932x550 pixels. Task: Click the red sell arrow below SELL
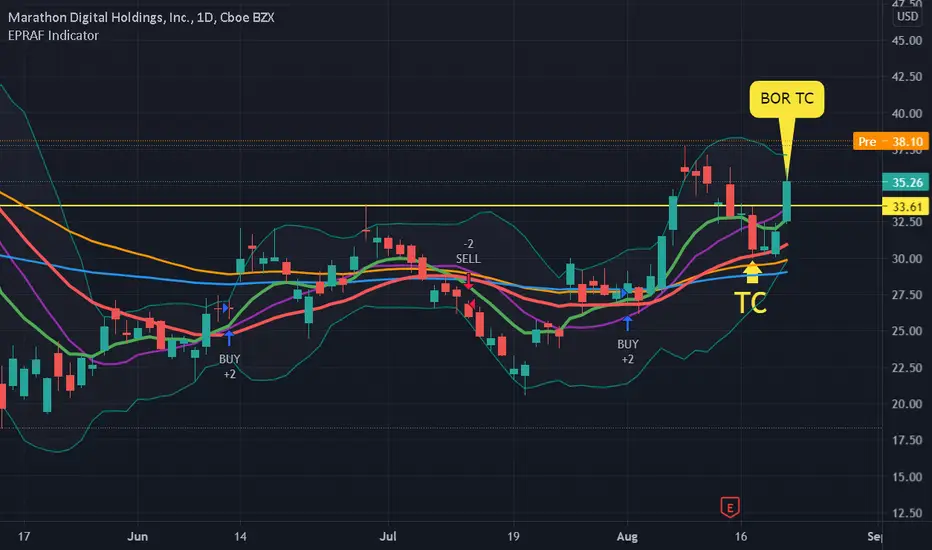point(468,282)
